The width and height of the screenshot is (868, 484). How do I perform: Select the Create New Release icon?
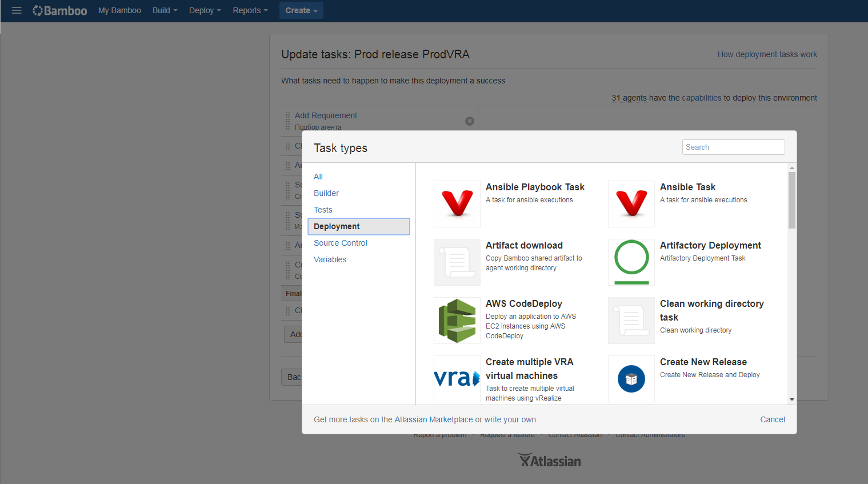coord(631,379)
